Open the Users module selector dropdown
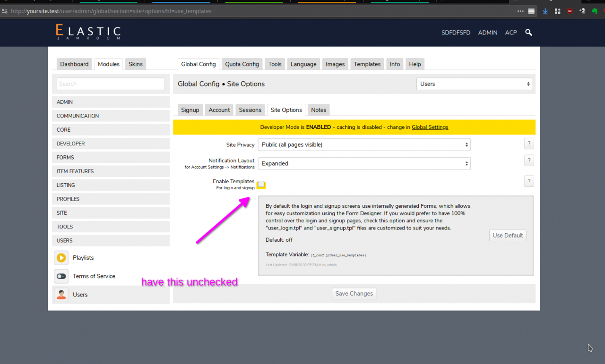The width and height of the screenshot is (605, 364). [x=474, y=84]
